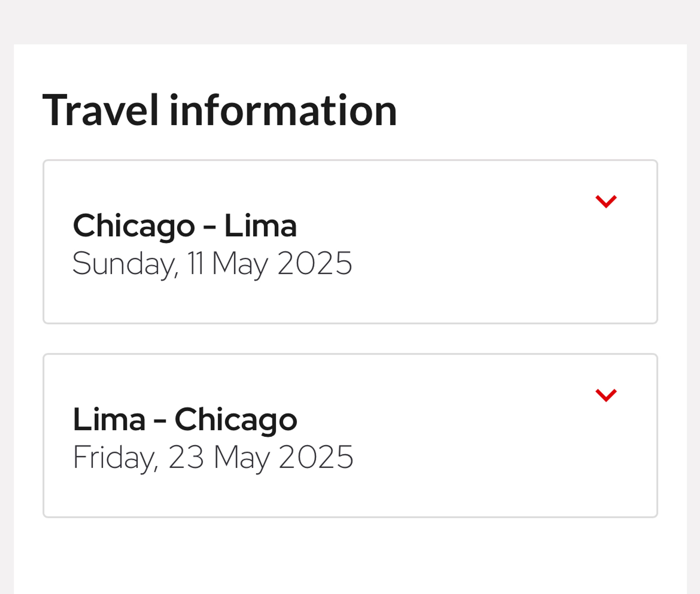Click the word 'Travel' in the page heading
This screenshot has height=594, width=700.
tap(100, 110)
